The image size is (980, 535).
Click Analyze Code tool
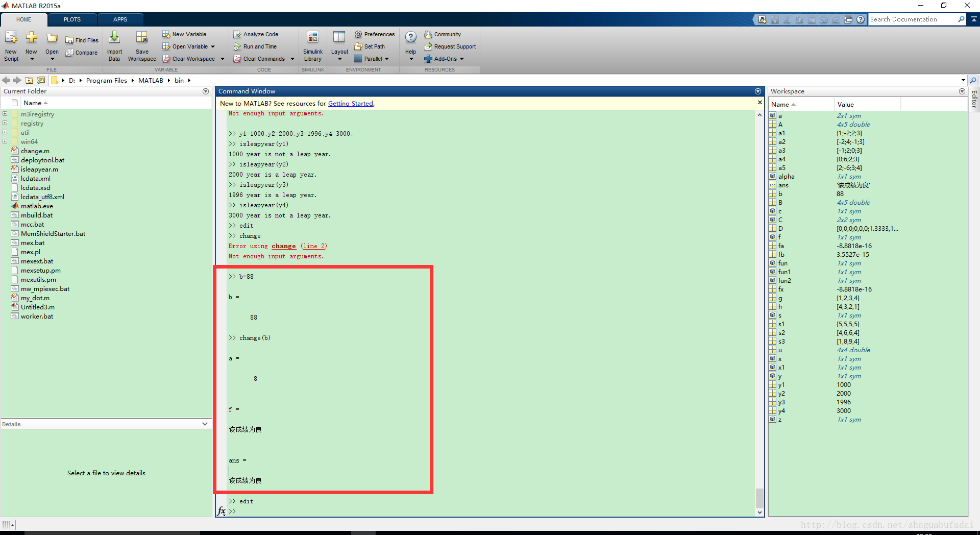256,34
